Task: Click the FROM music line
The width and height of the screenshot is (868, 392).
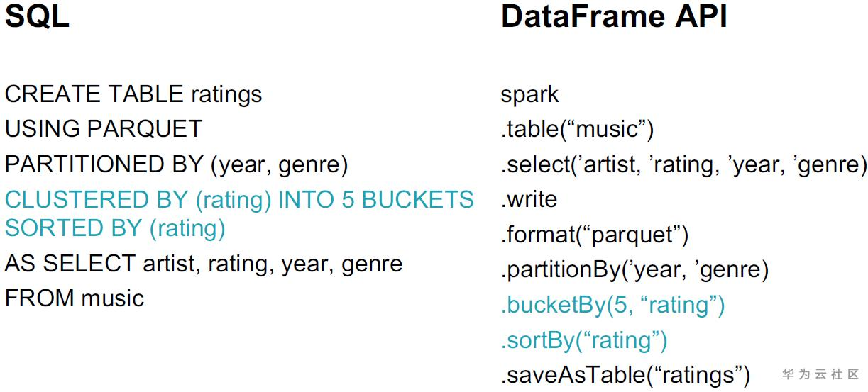Action: (x=75, y=298)
